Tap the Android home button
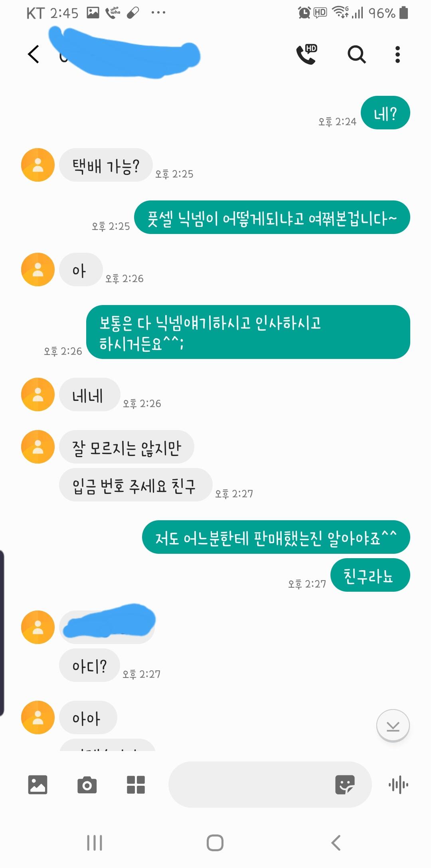 (215, 842)
